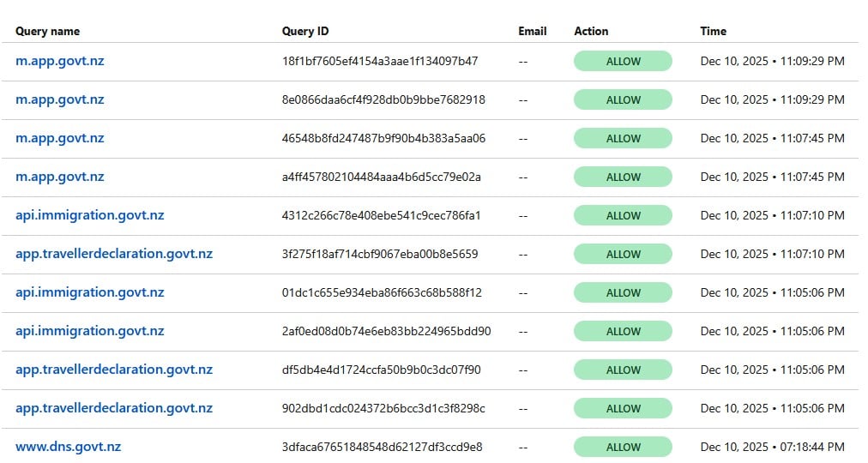Click the 07:18:44 PM timestamp cell
The image size is (868, 463).
[772, 447]
